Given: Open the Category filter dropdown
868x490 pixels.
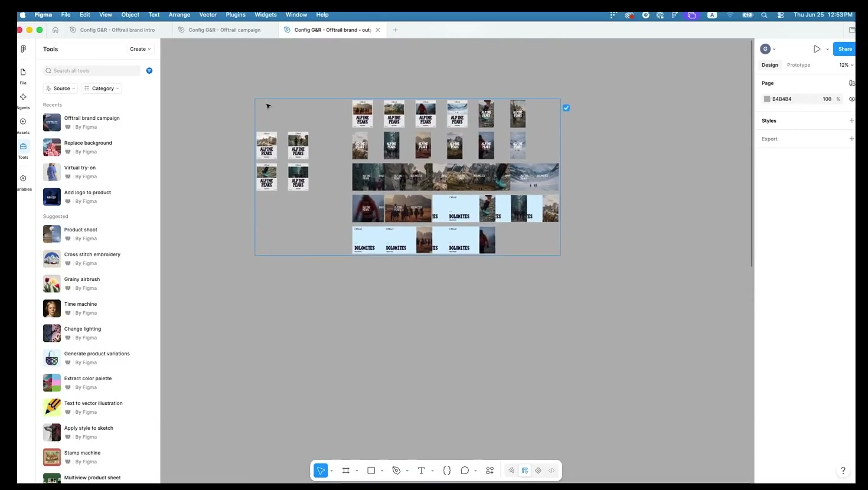Looking at the screenshot, I should pos(102,89).
